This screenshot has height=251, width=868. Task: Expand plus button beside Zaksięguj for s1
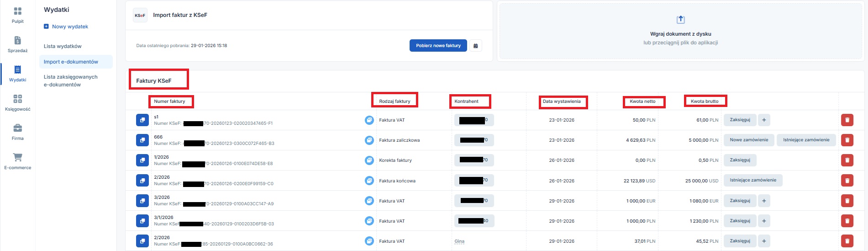pos(764,120)
